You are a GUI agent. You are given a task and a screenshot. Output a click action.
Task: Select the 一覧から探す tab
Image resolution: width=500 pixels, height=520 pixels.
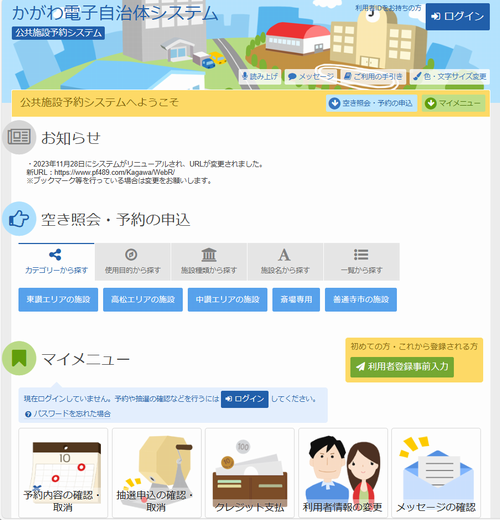pos(361,262)
